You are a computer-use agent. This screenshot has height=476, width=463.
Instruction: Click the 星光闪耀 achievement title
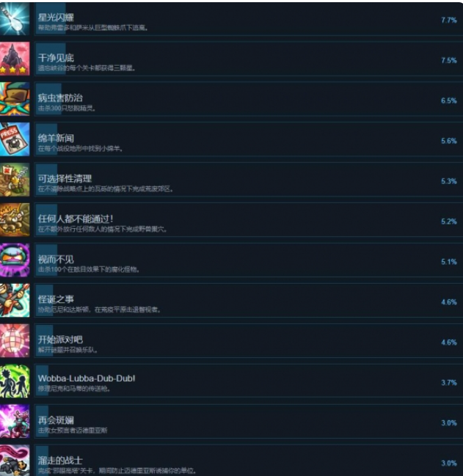click(56, 18)
